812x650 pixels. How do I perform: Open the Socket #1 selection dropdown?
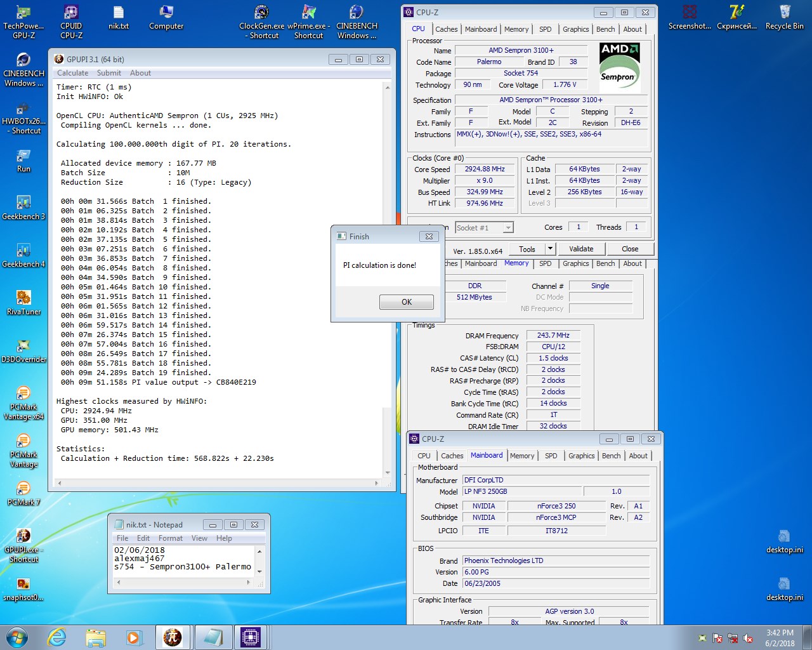pyautogui.click(x=484, y=227)
